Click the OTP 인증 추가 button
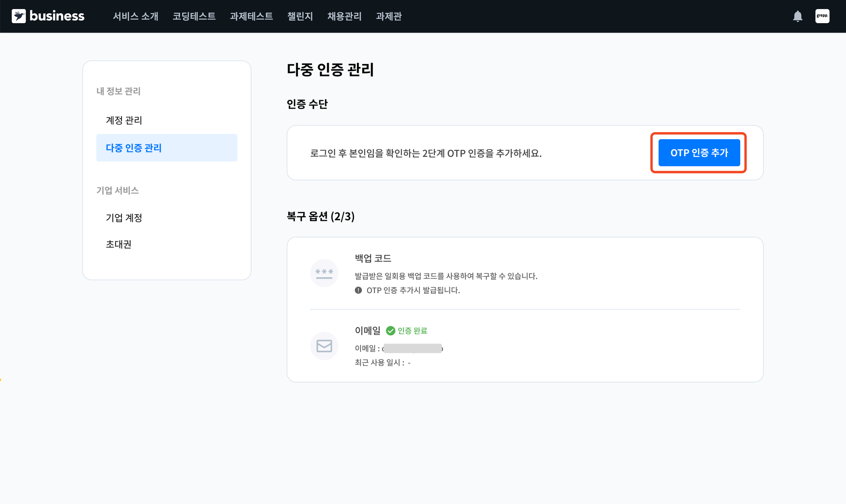 click(699, 153)
